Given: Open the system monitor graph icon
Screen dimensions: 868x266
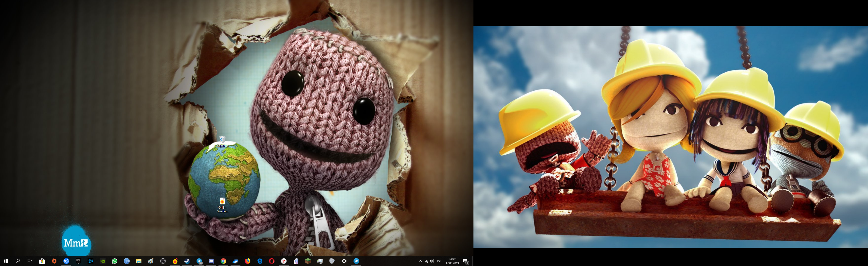Looking at the screenshot, I should point(320,261).
